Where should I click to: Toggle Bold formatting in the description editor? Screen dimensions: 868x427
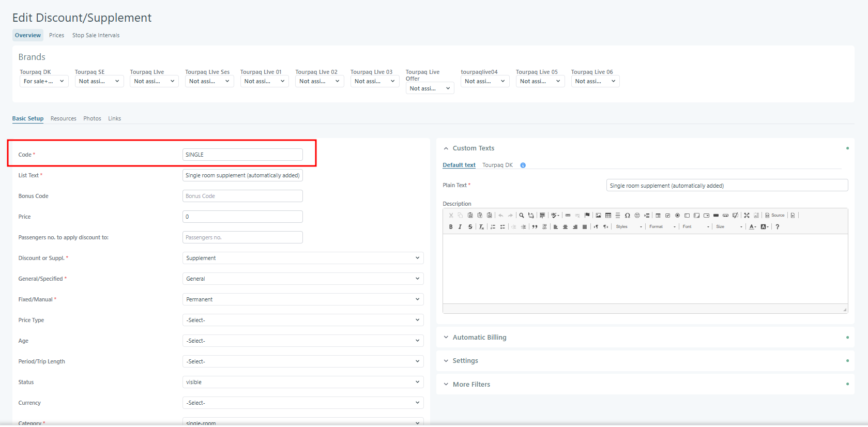[x=451, y=227]
